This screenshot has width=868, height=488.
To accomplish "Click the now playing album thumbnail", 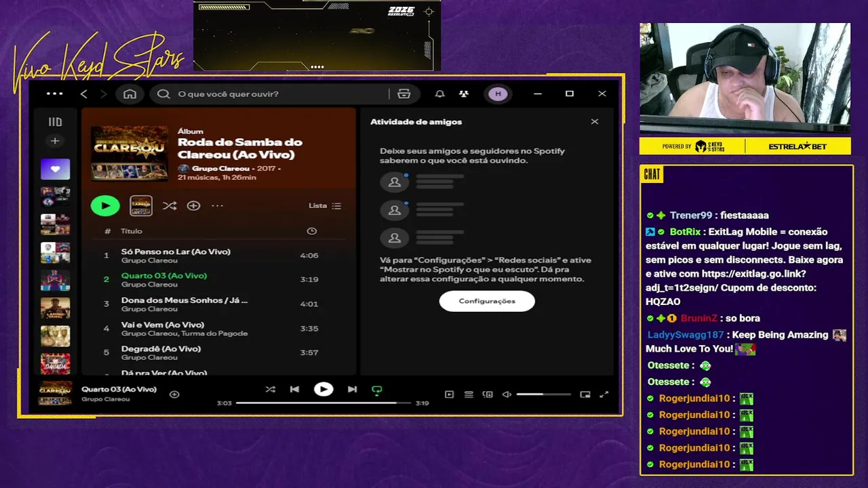I will click(55, 394).
